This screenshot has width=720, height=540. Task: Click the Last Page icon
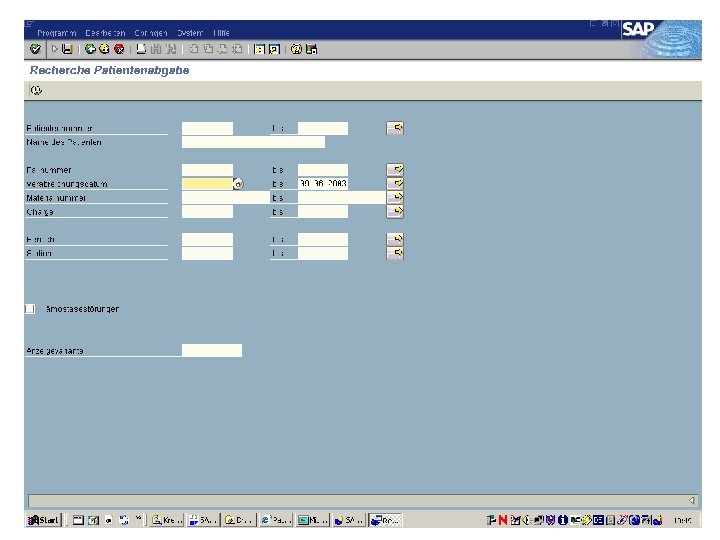237,49
